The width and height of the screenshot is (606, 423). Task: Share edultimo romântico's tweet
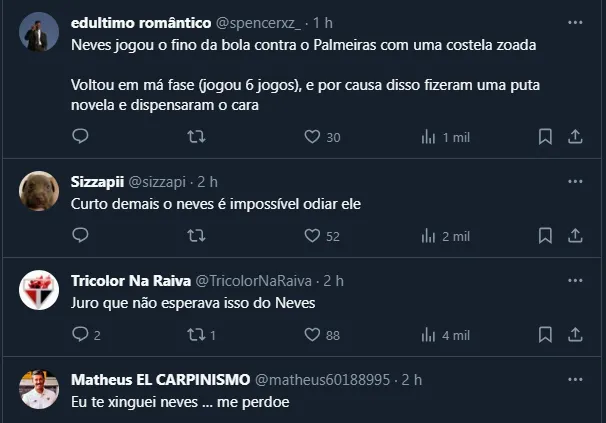(x=575, y=136)
